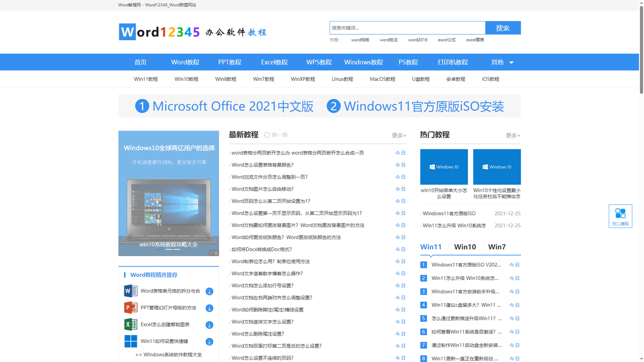Click rank 3 badge in Win11 list
The height and width of the screenshot is (362, 644).
click(424, 291)
